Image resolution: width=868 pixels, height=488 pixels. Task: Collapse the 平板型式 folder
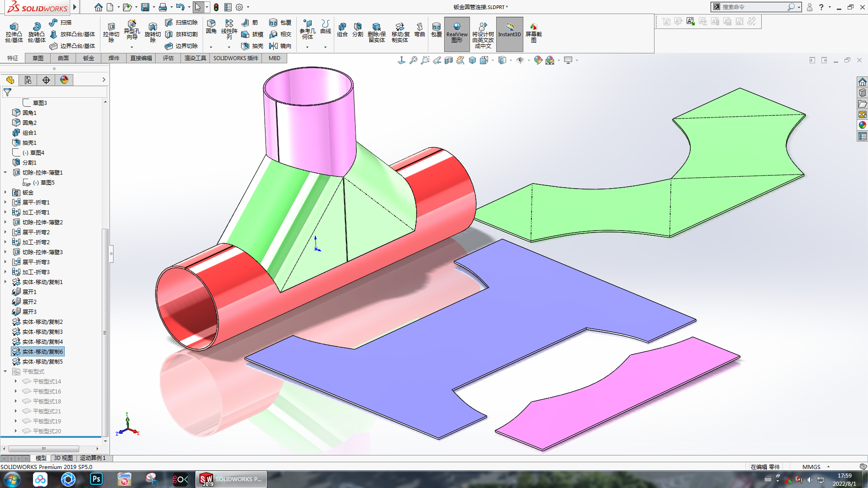(x=5, y=371)
